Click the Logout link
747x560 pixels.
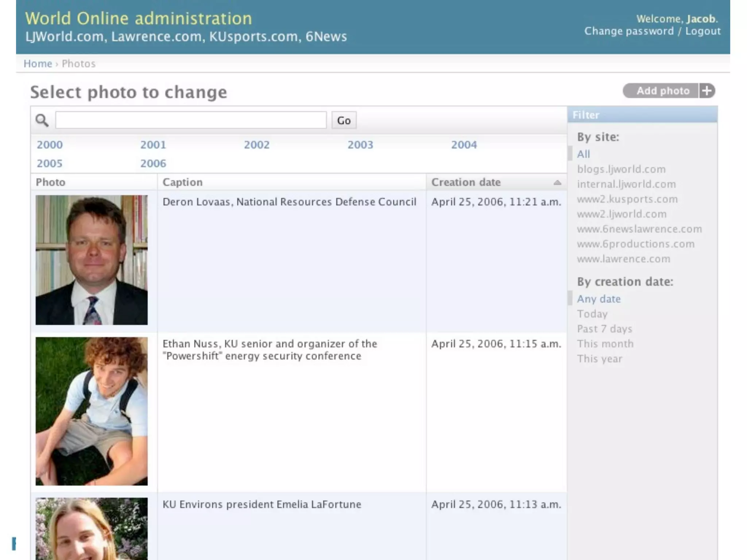[x=703, y=31]
